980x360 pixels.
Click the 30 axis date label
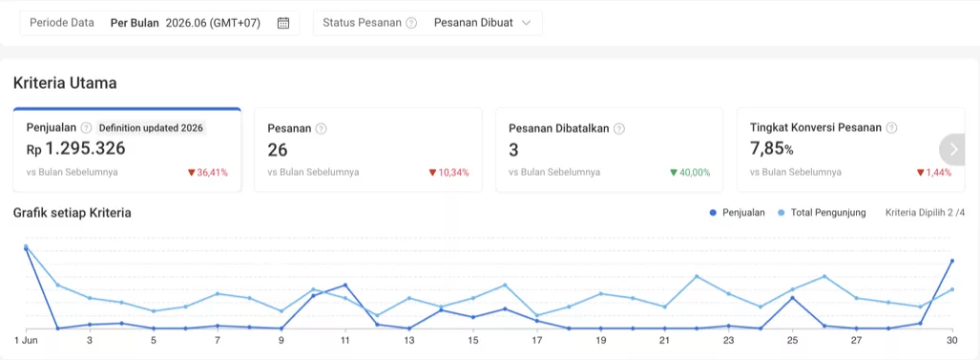click(x=952, y=341)
